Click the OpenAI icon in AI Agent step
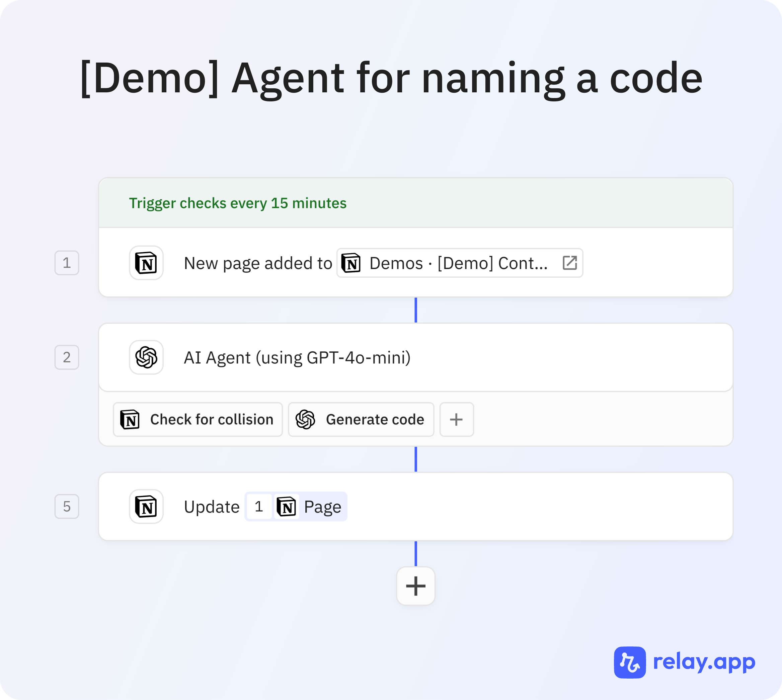The height and width of the screenshot is (700, 782). tap(146, 357)
